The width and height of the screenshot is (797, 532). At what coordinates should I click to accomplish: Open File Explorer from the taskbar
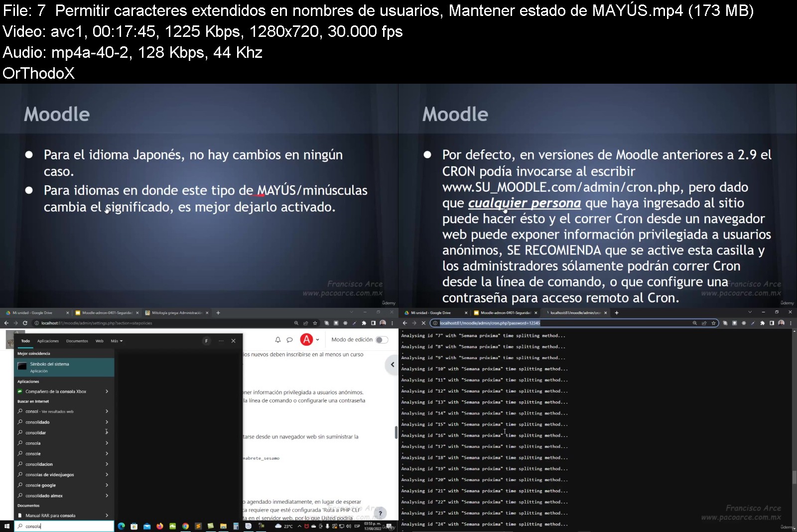coord(223,526)
